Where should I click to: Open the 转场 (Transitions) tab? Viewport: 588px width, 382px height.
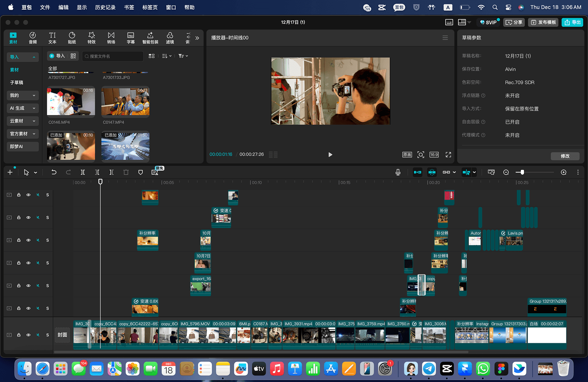coord(111,38)
